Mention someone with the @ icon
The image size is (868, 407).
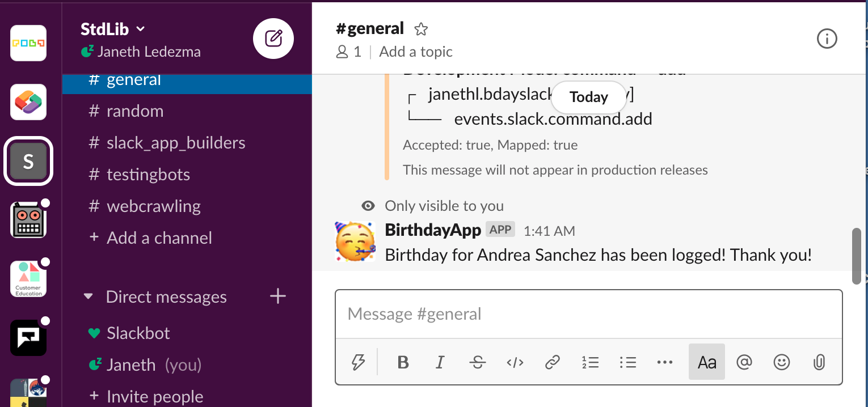(744, 362)
